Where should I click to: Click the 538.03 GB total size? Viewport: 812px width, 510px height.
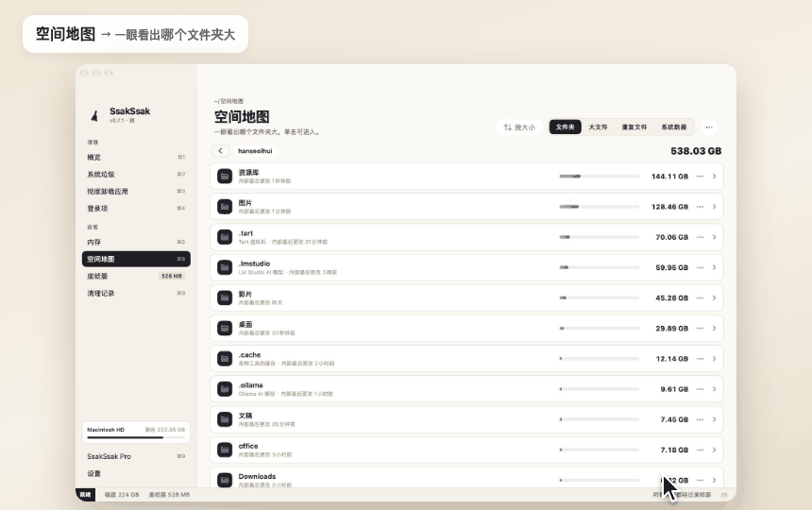(x=696, y=151)
